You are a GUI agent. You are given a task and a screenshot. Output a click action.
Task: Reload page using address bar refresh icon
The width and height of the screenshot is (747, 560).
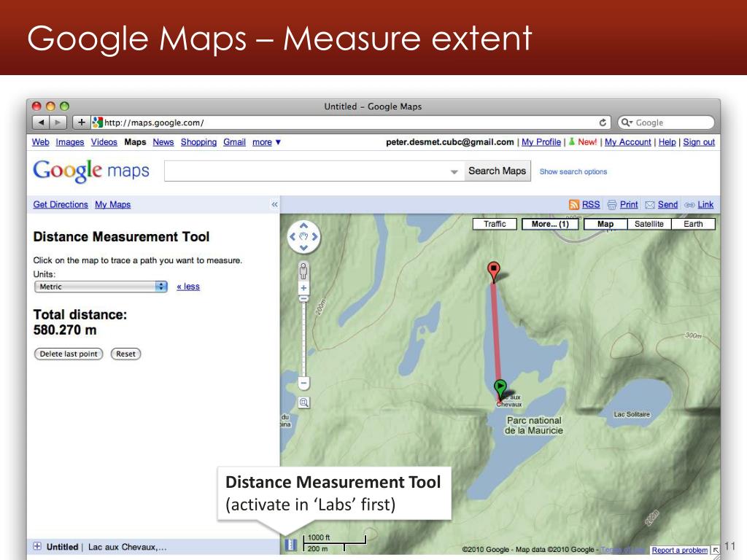[x=603, y=122]
